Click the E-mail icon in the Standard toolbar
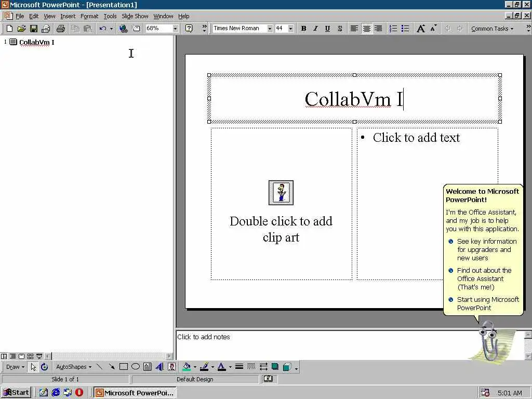The height and width of the screenshot is (399, 532). (x=46, y=29)
